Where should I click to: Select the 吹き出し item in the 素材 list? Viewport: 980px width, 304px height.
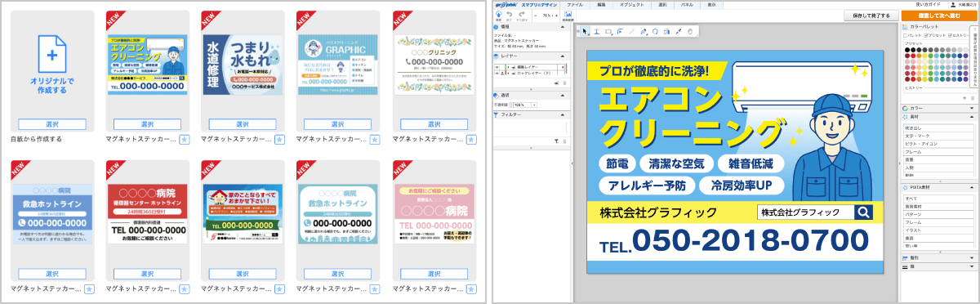[x=938, y=128]
